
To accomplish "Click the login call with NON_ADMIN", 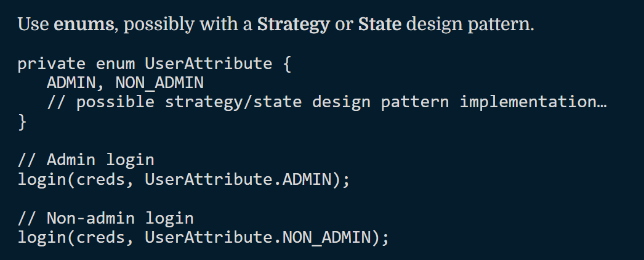I will click(x=203, y=237).
